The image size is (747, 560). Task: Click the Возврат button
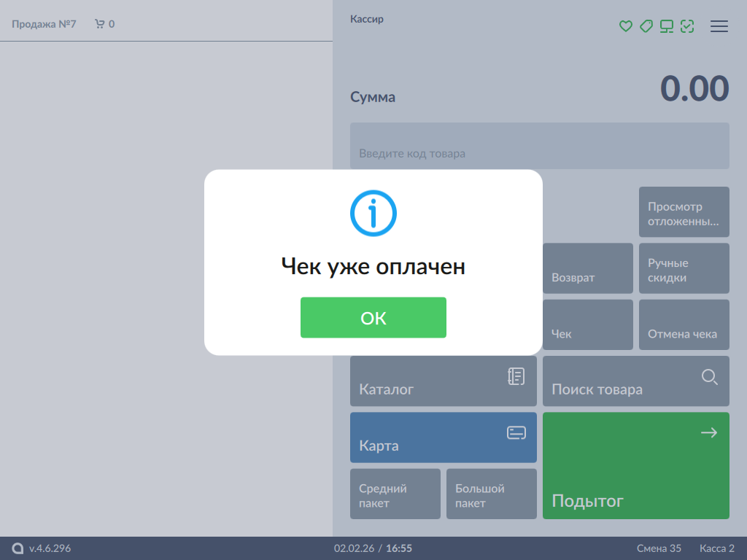(x=588, y=268)
